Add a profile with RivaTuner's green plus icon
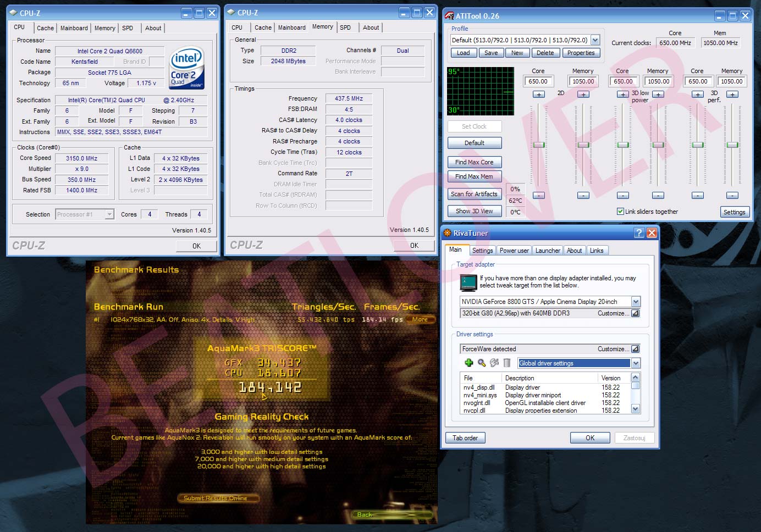 [x=469, y=363]
